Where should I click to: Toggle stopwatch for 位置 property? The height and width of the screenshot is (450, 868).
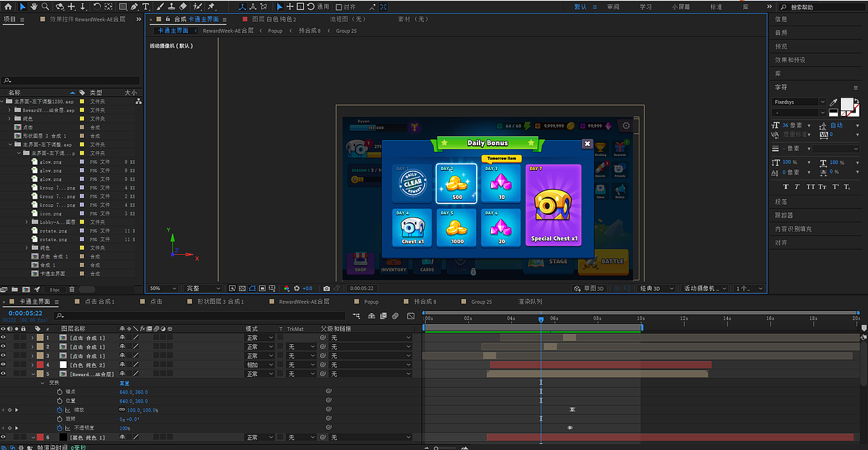(59, 401)
